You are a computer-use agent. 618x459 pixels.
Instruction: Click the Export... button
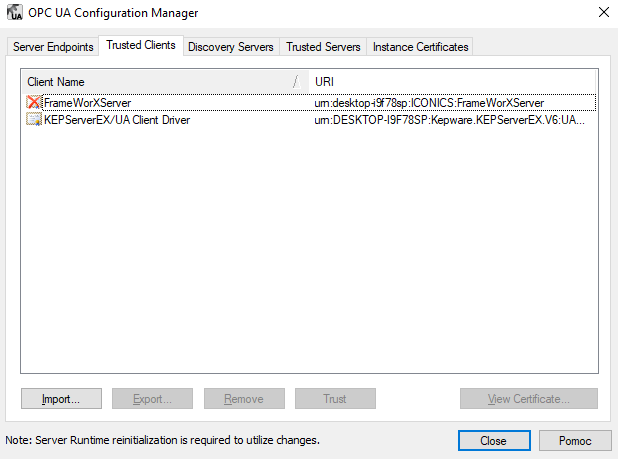click(153, 399)
